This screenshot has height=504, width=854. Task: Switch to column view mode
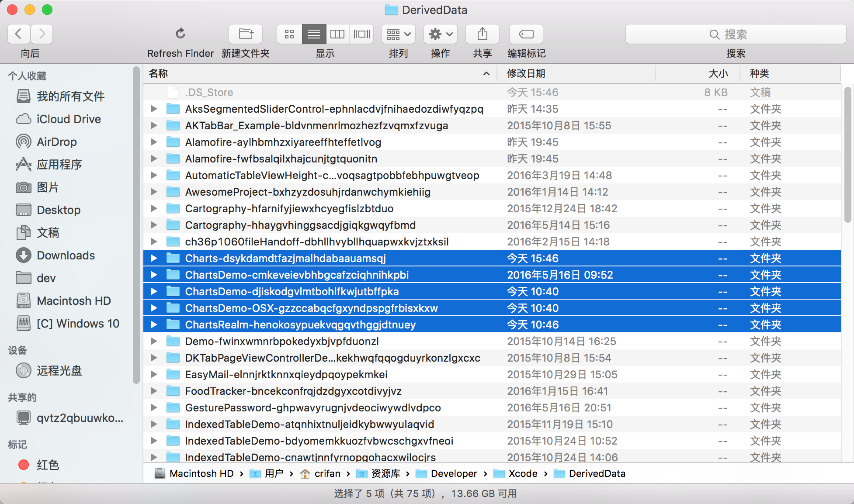[x=337, y=34]
